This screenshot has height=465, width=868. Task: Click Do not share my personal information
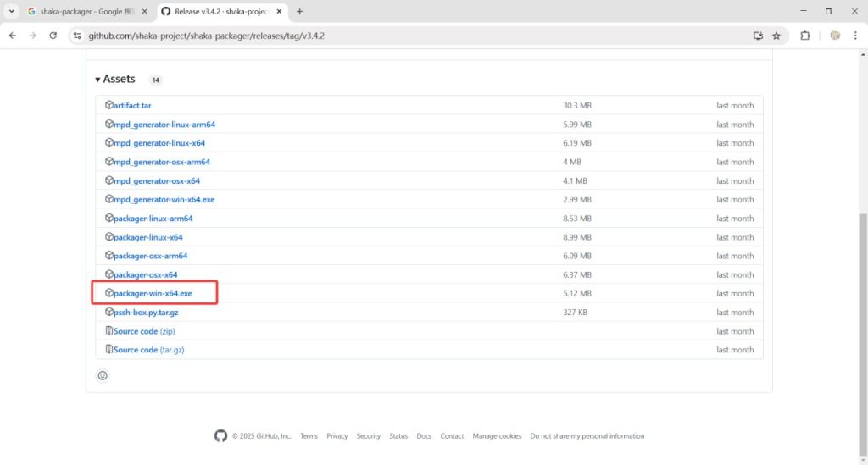point(587,436)
